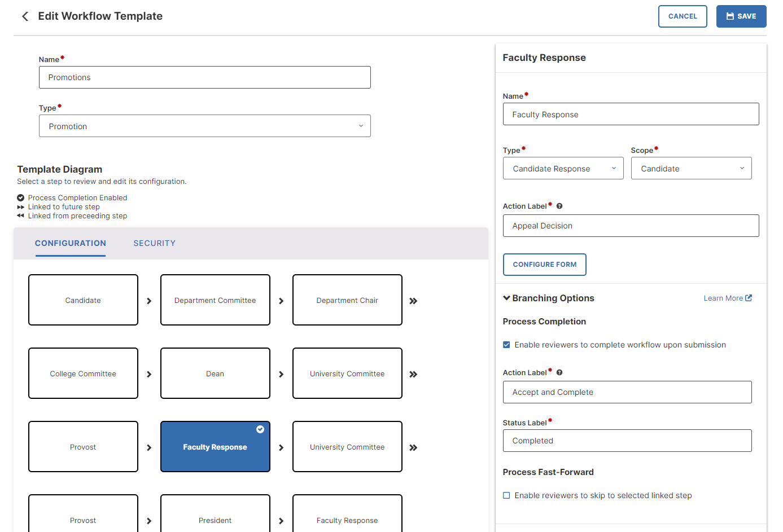The width and height of the screenshot is (783, 532).
Task: Enable reviewers to skip to selected linked step
Action: click(506, 495)
